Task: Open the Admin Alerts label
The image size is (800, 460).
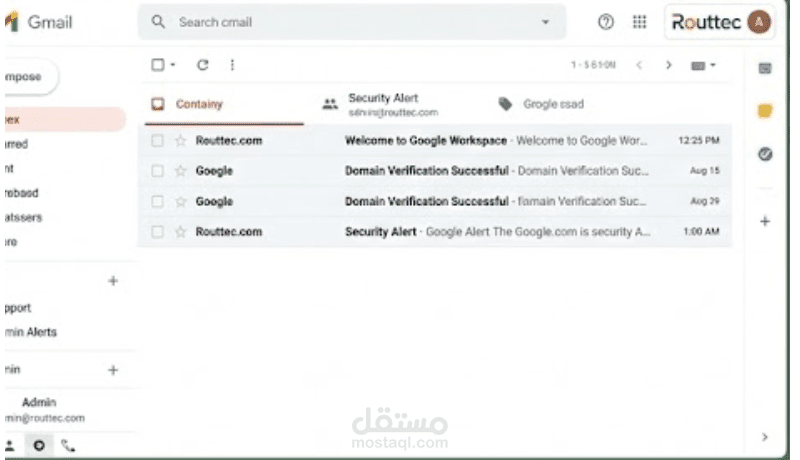Action: [x=31, y=332]
